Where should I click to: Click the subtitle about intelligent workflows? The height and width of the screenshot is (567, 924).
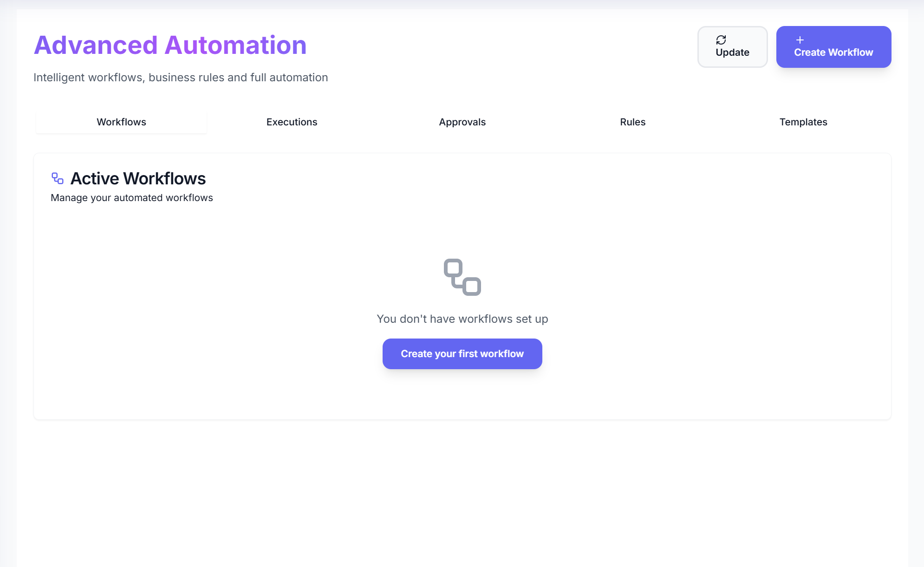tap(181, 77)
